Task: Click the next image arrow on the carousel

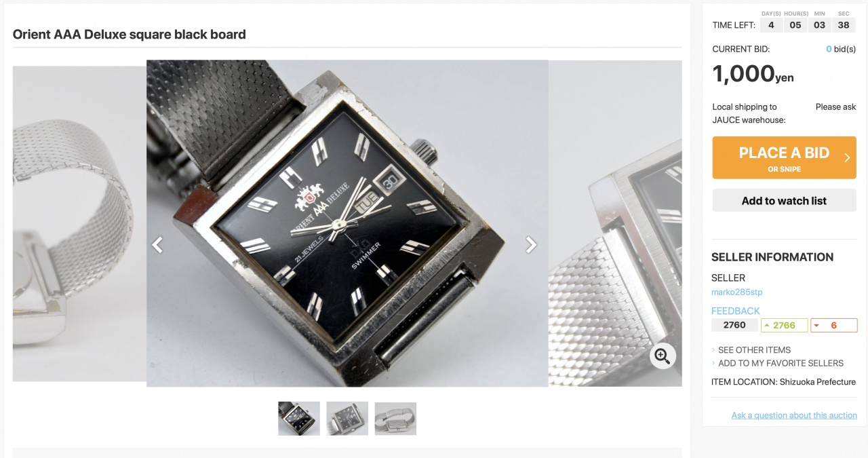Action: (x=531, y=244)
